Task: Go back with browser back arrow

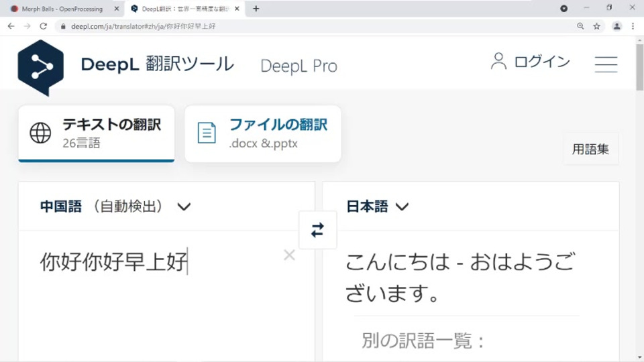Action: [x=11, y=26]
